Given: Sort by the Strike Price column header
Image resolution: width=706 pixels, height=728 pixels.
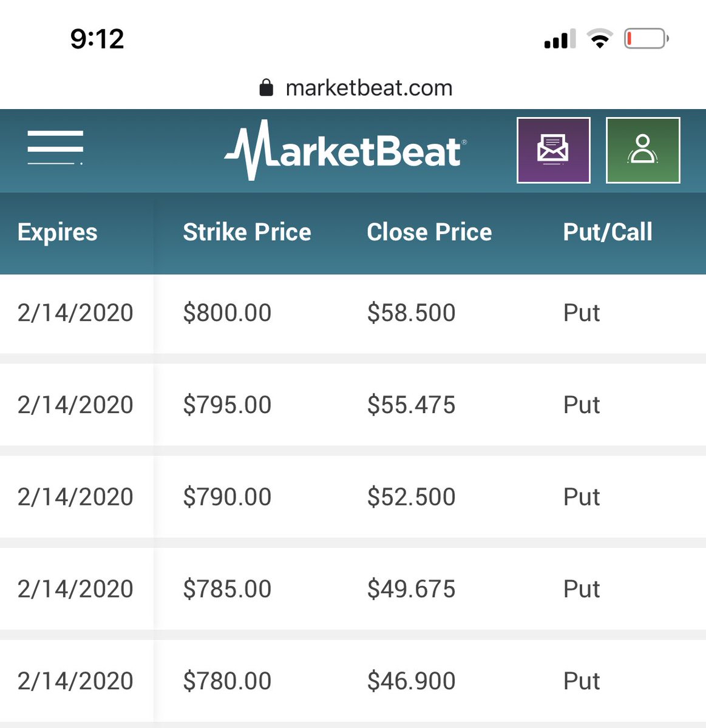Looking at the screenshot, I should click(247, 232).
